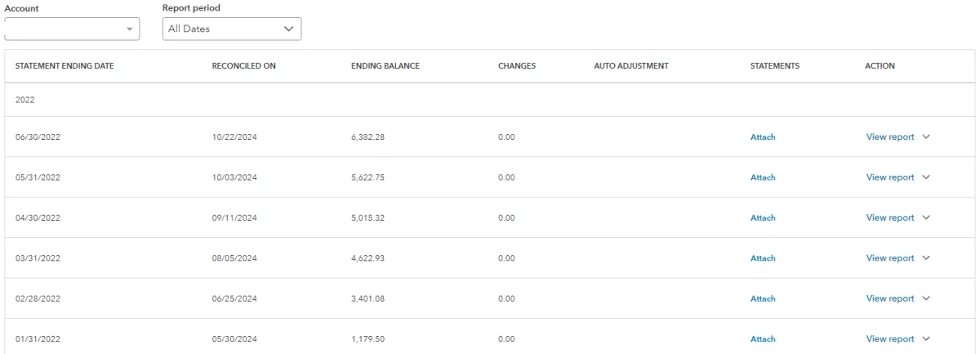
Task: Select the 02/28/2022 statement date
Action: coord(38,299)
